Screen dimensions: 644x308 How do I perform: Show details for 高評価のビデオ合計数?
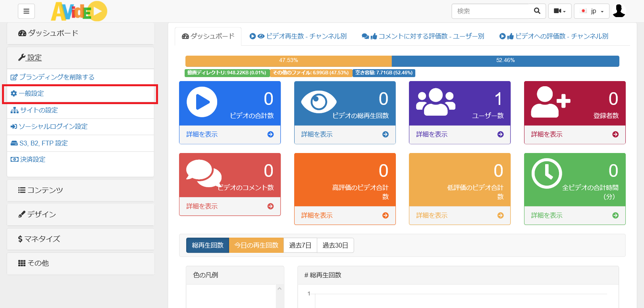317,215
